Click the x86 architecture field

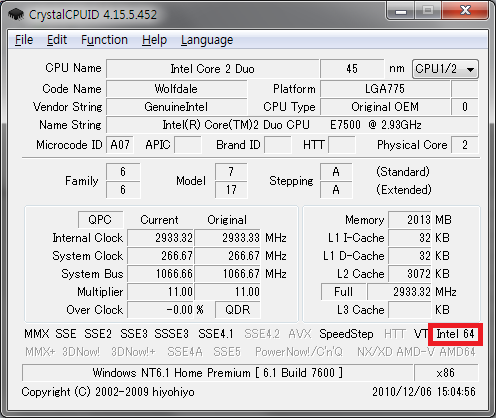(x=446, y=372)
